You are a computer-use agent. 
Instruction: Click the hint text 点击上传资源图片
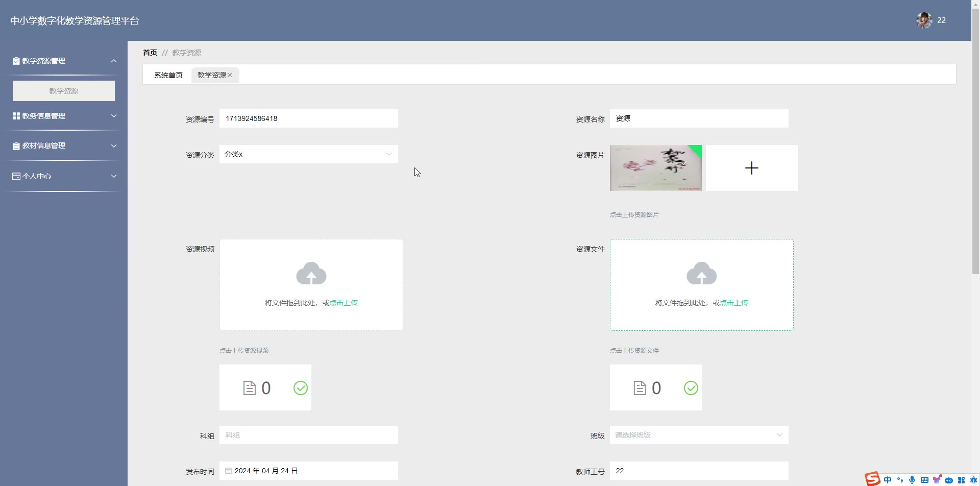pos(634,215)
